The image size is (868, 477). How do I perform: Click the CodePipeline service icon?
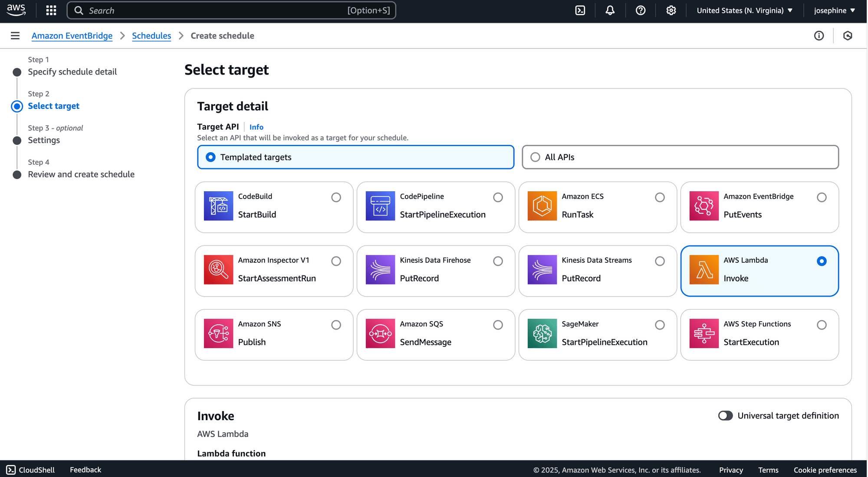tap(380, 206)
